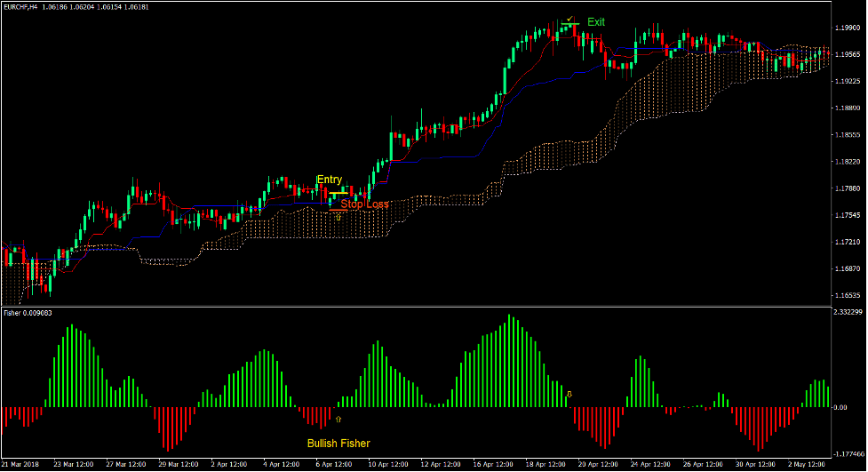This screenshot has height=472, width=868.
Task: Click the 2 Apr 12:00 time label
Action: pos(229,464)
